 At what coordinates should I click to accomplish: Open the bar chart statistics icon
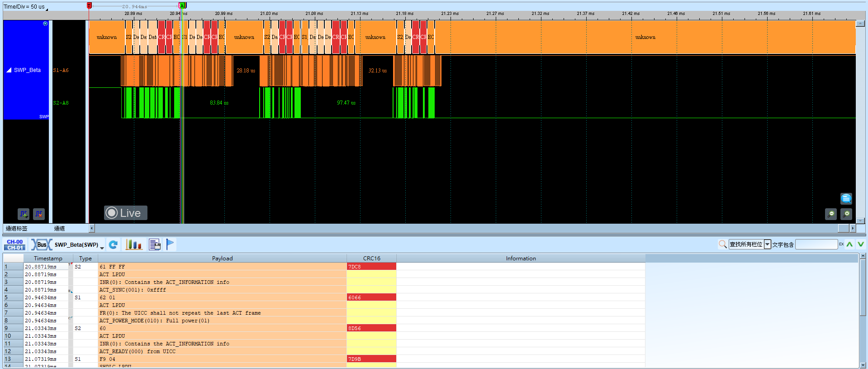[133, 244]
